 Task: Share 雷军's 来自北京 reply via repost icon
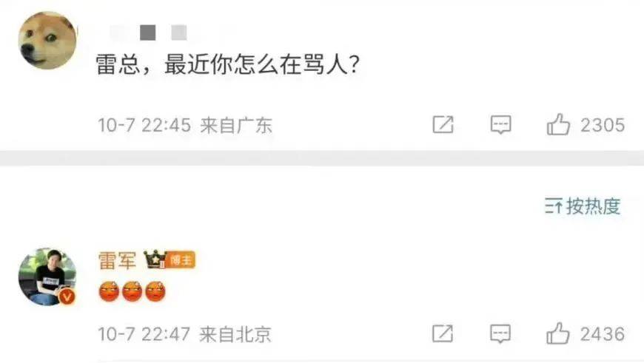443,333
